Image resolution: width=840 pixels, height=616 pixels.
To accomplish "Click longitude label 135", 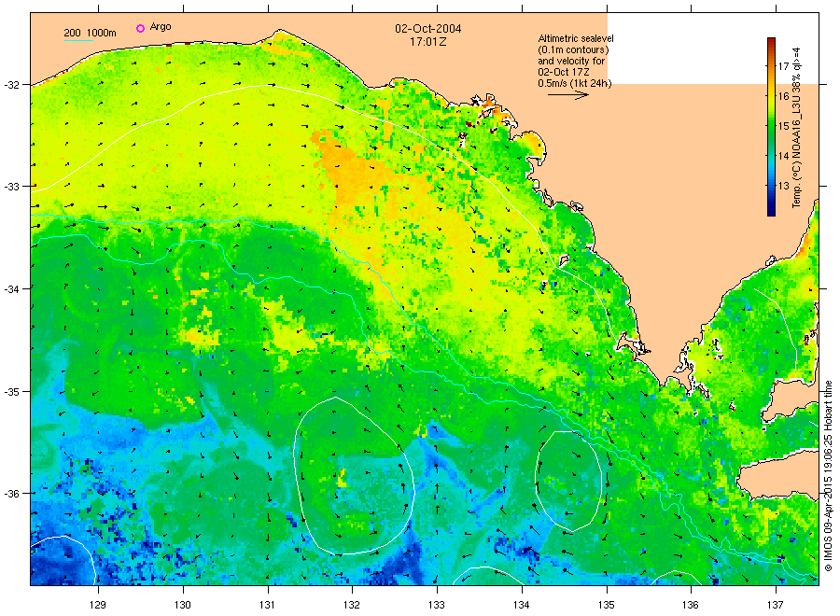I will tap(607, 606).
